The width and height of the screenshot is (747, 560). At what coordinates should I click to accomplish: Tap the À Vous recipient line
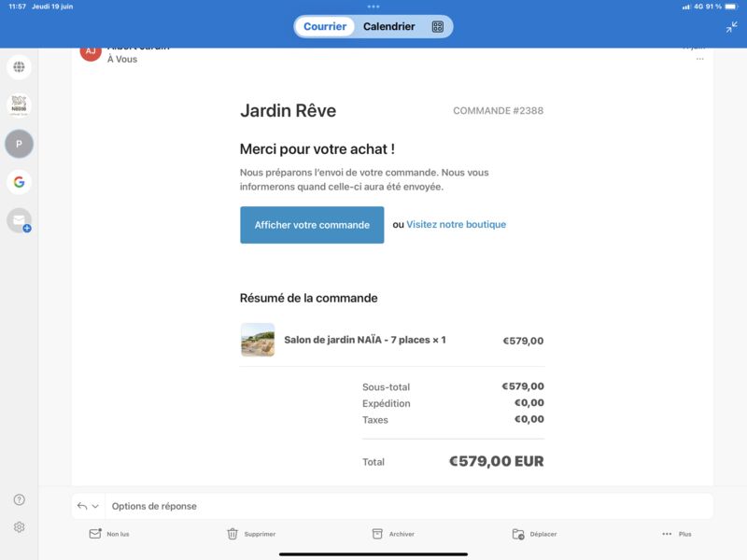pos(122,59)
